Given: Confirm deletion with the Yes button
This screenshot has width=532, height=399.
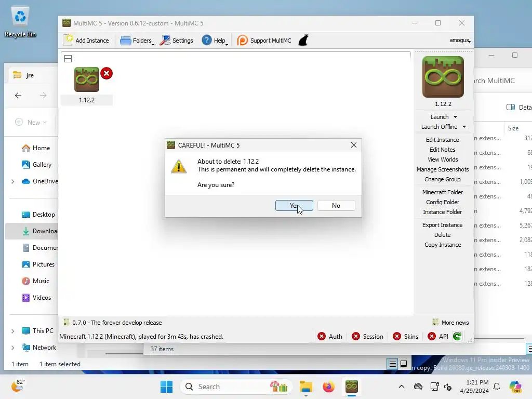Looking at the screenshot, I should click(294, 205).
